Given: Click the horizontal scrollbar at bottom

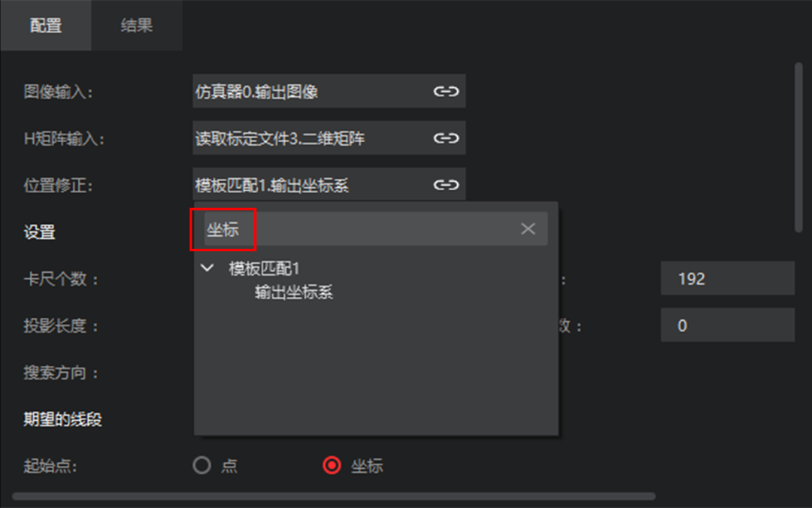Looking at the screenshot, I should [x=334, y=496].
